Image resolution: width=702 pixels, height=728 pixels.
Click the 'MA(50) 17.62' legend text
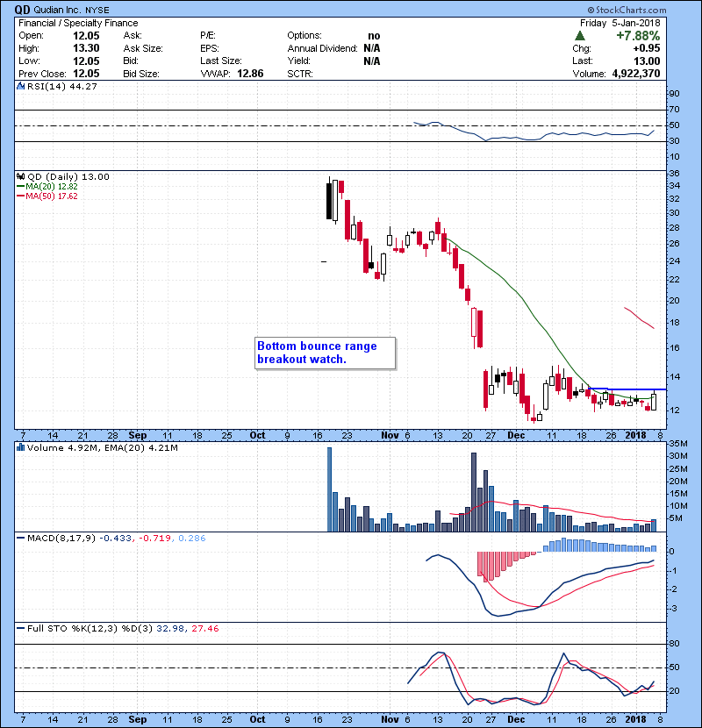pos(52,196)
